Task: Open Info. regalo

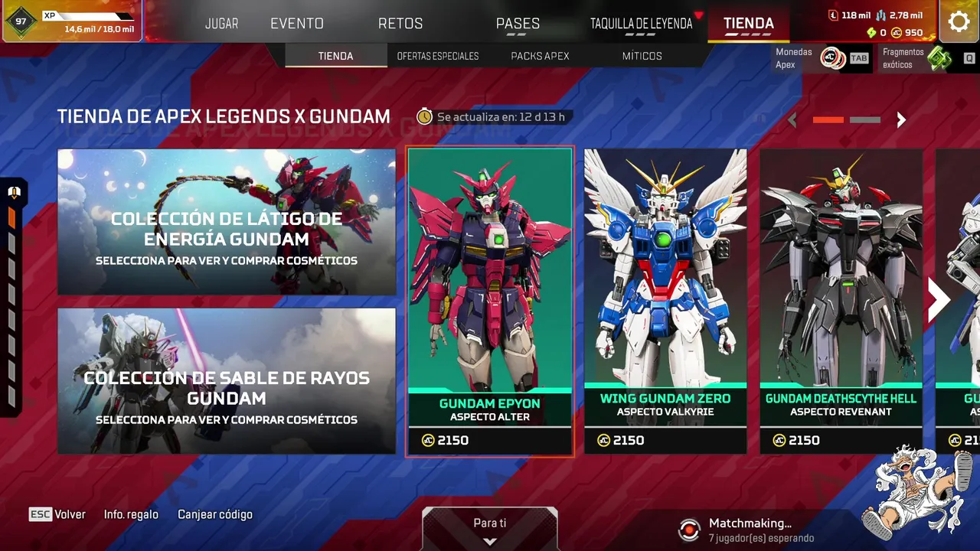Action: click(131, 514)
